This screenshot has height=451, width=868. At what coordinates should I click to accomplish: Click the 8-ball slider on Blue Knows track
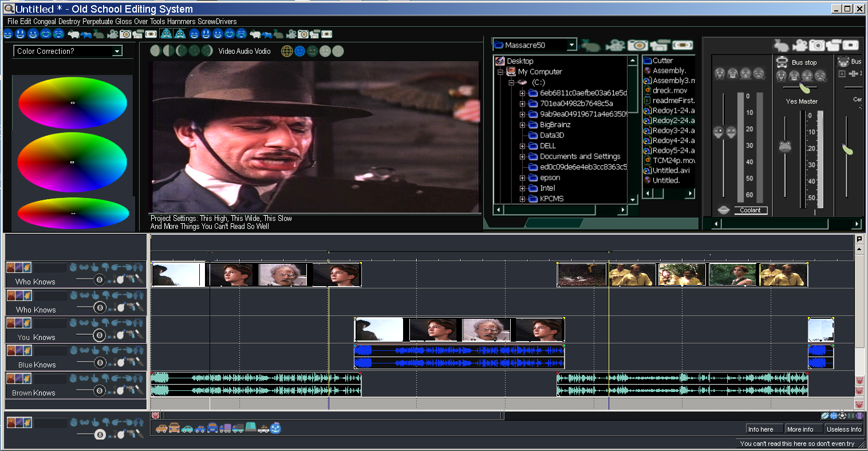[x=100, y=362]
